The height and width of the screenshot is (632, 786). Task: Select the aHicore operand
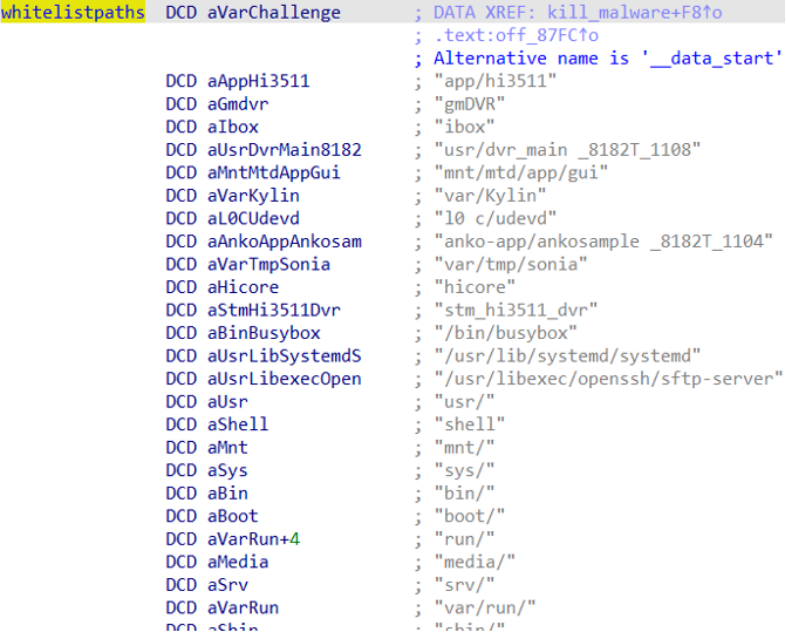tap(243, 287)
